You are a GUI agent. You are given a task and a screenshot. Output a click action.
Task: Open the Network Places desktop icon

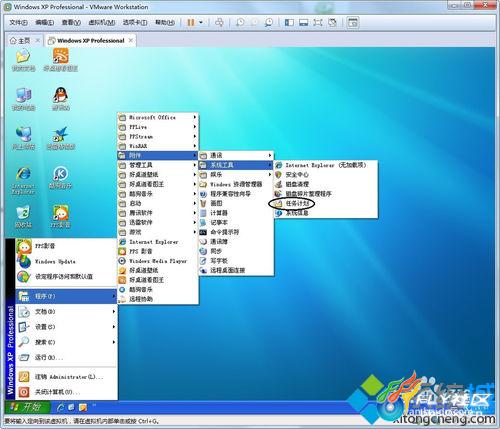tap(23, 138)
